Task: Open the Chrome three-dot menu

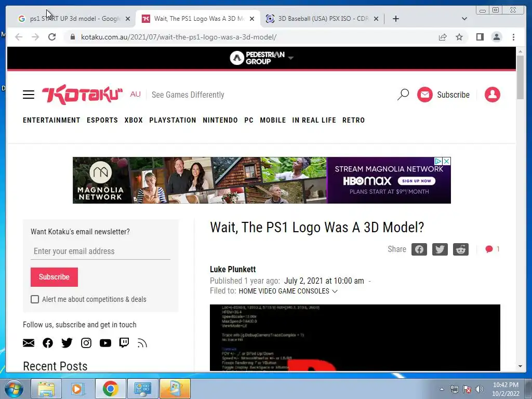Action: tap(513, 37)
